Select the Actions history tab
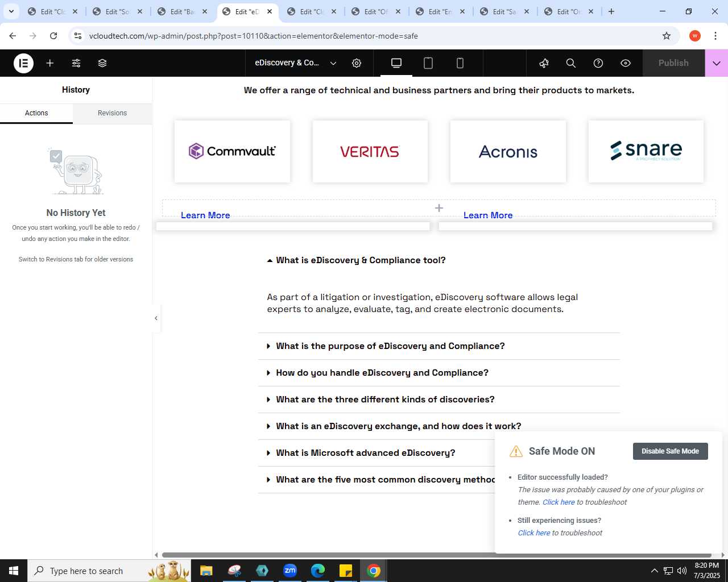The image size is (728, 582). pyautogui.click(x=36, y=113)
